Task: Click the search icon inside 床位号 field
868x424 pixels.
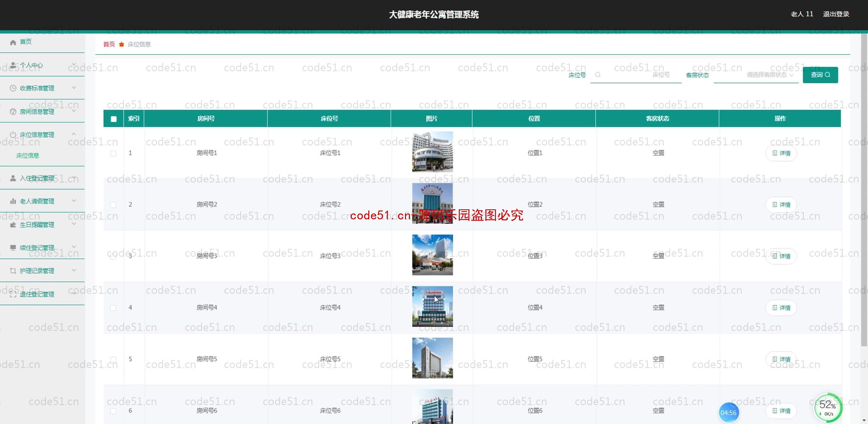Action: [x=597, y=74]
